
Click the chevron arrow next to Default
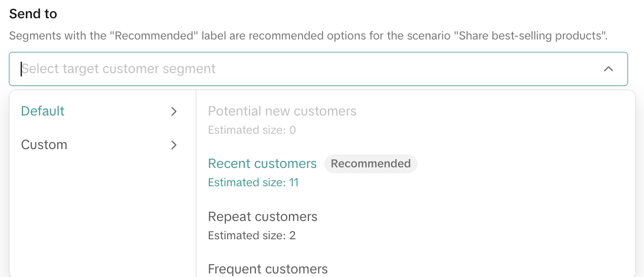(174, 111)
